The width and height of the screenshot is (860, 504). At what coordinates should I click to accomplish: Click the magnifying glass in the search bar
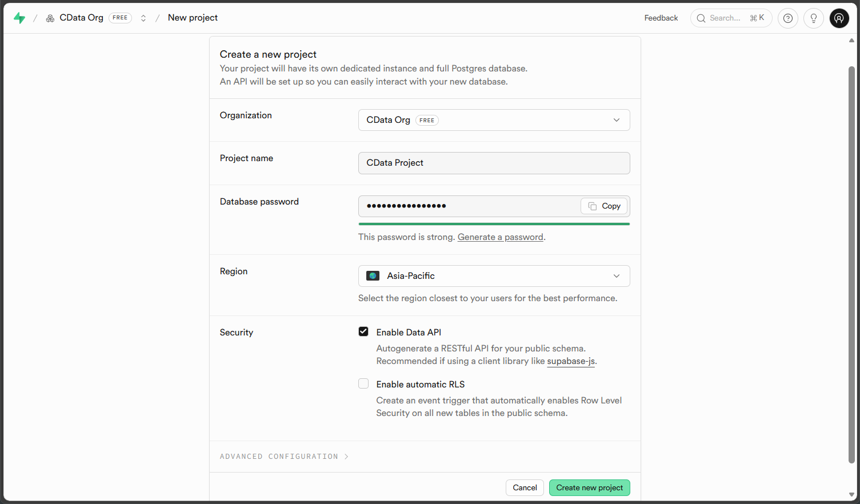click(x=701, y=18)
